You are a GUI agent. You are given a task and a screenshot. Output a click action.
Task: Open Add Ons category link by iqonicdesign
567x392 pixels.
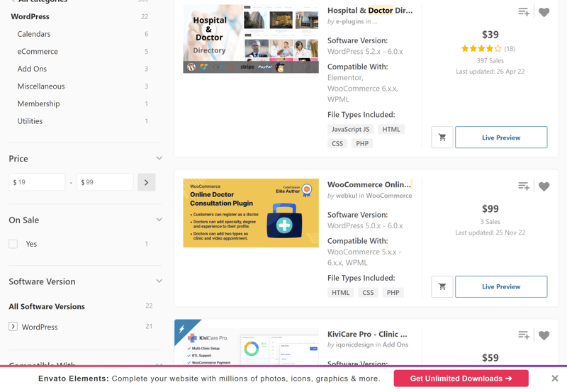pyautogui.click(x=395, y=345)
